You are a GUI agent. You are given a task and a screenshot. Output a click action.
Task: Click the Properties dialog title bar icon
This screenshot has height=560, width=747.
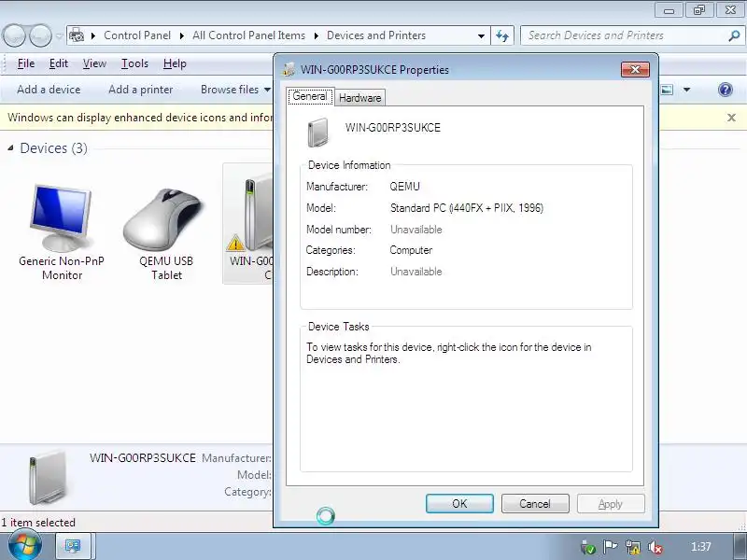(x=289, y=69)
